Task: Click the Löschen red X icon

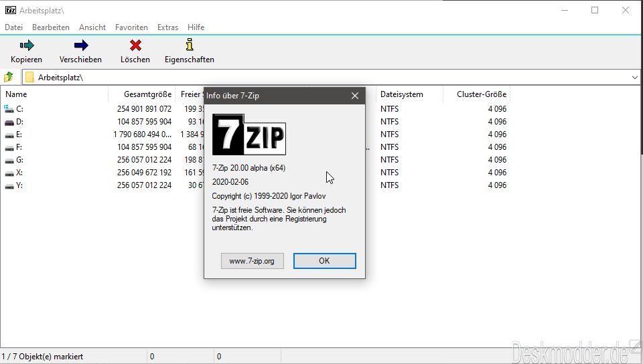Action: coord(135,45)
